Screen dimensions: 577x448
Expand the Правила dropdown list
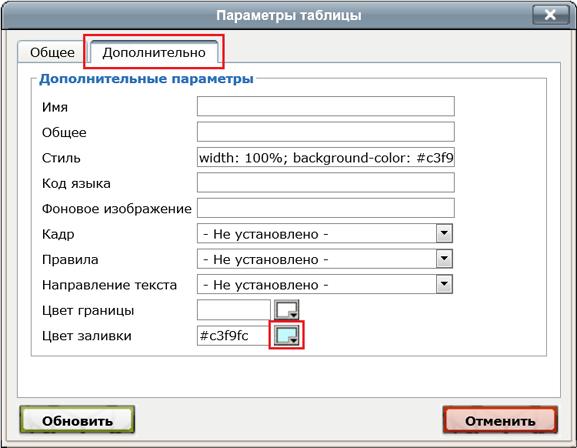coord(325,259)
